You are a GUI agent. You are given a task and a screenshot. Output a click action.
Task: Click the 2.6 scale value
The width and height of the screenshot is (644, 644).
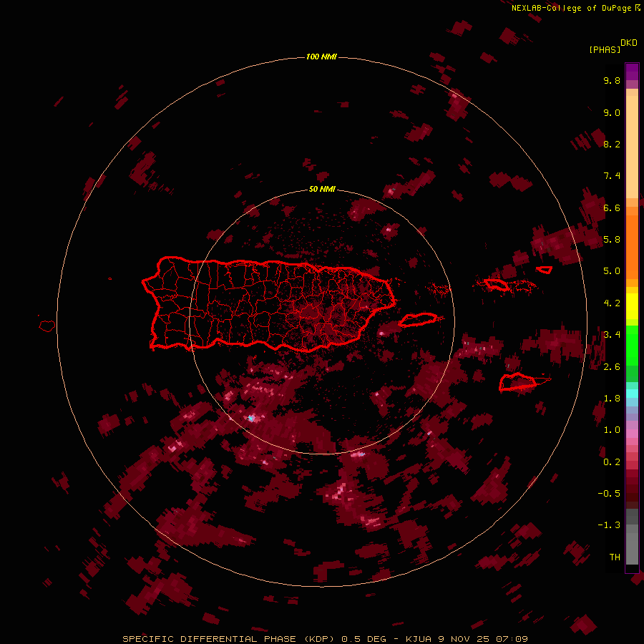(612, 367)
